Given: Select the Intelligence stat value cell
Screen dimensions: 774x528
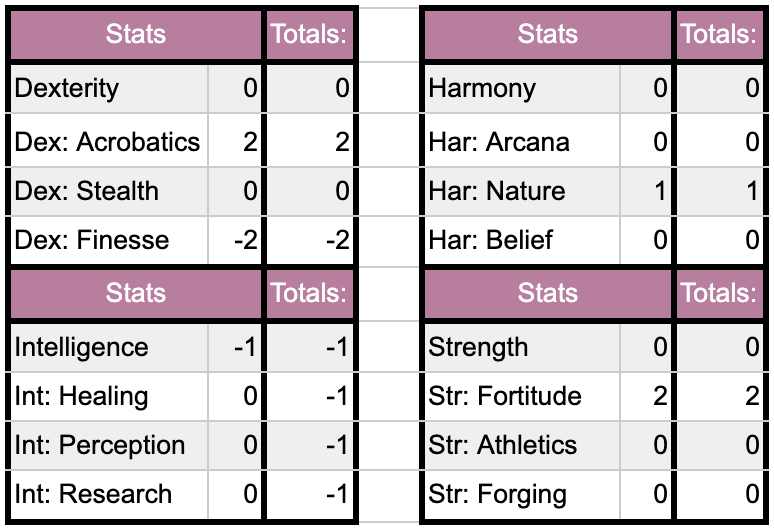Looking at the screenshot, I should [x=235, y=347].
